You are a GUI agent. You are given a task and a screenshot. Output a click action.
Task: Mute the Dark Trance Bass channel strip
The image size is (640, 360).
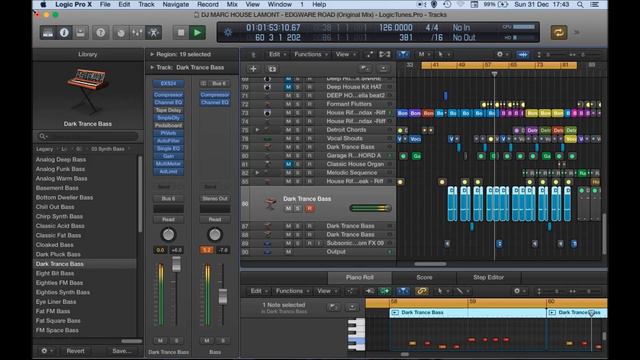(160, 340)
